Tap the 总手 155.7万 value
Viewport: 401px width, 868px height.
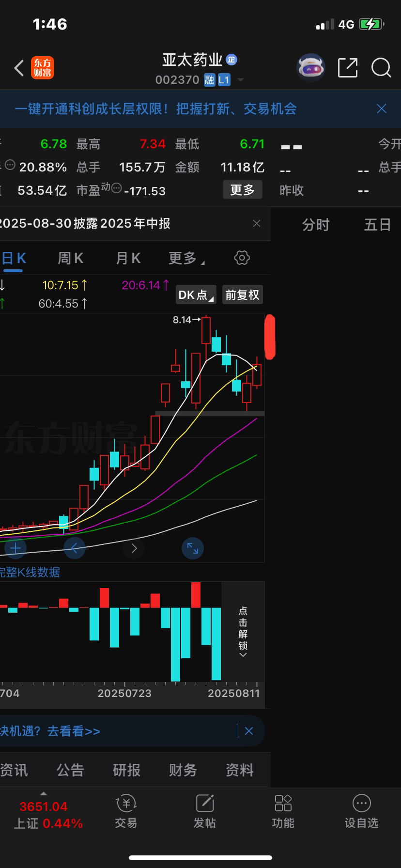142,167
